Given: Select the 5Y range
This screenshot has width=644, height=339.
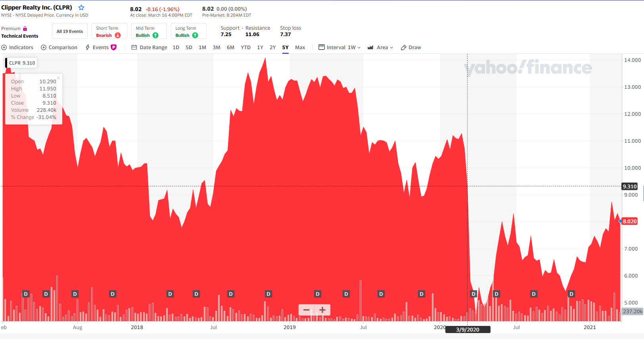Looking at the screenshot, I should [x=286, y=47].
